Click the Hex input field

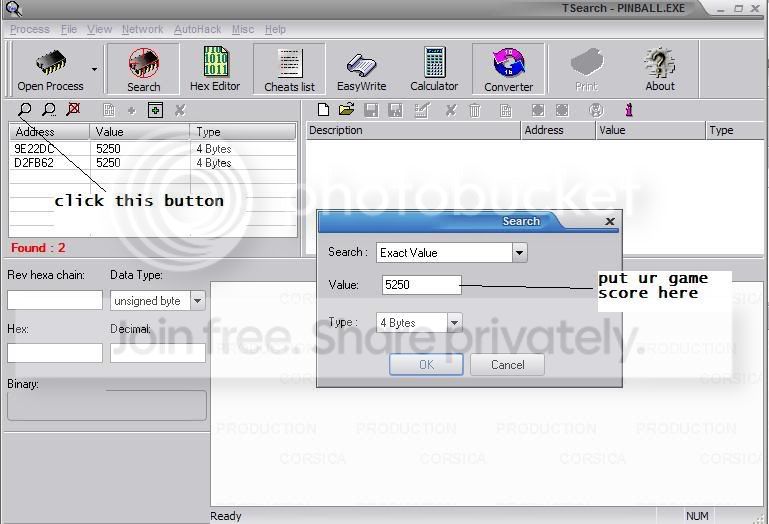tap(55, 353)
